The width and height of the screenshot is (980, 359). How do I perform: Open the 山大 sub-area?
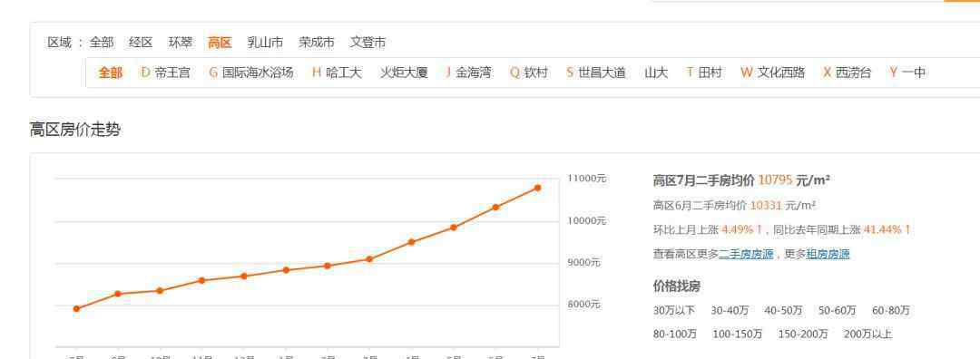656,73
